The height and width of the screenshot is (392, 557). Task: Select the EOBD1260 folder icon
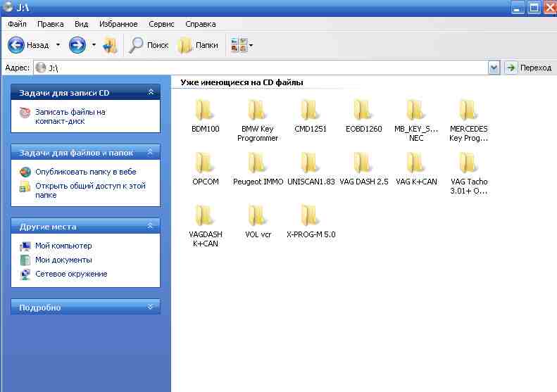(363, 110)
